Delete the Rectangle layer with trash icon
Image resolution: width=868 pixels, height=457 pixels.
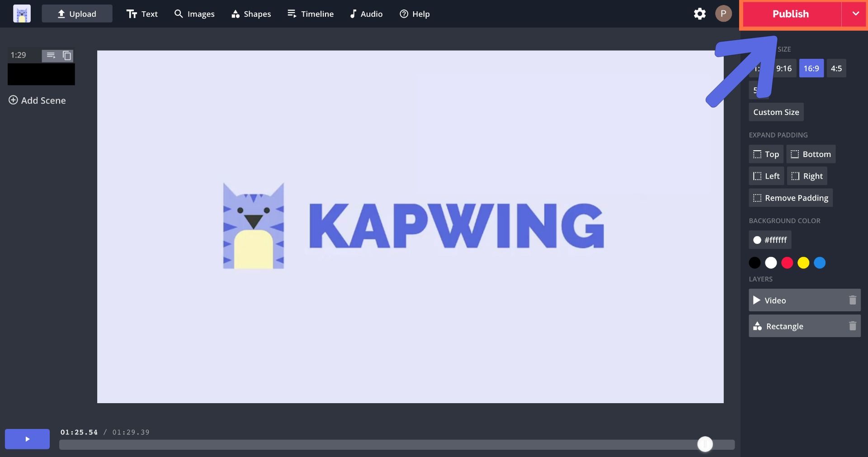click(x=852, y=326)
